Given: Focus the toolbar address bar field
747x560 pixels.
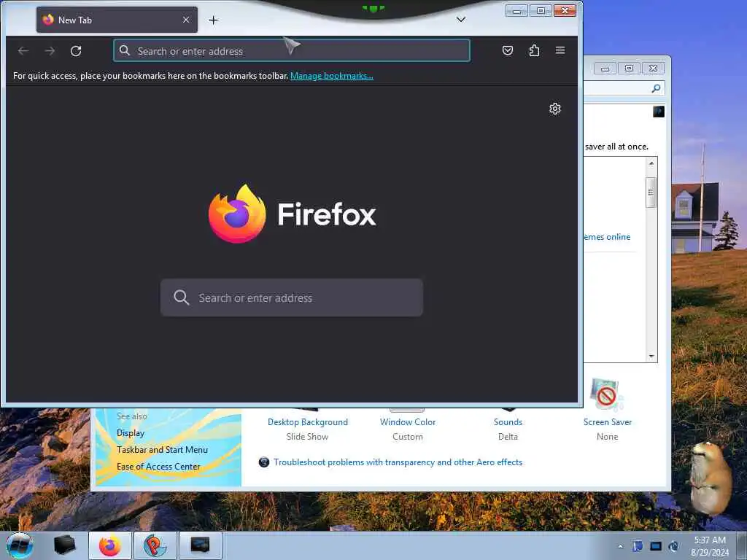Looking at the screenshot, I should tap(292, 50).
